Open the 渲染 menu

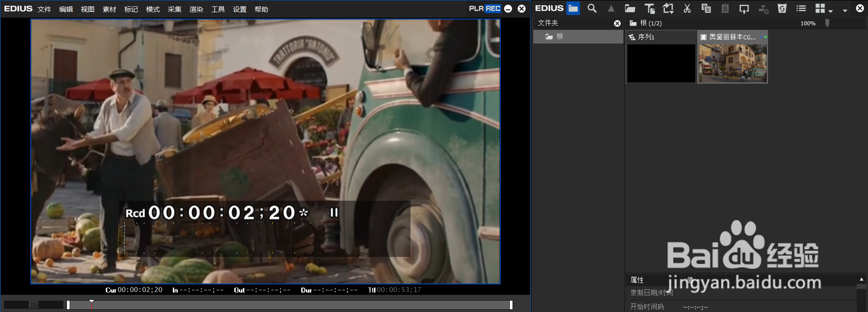point(196,9)
